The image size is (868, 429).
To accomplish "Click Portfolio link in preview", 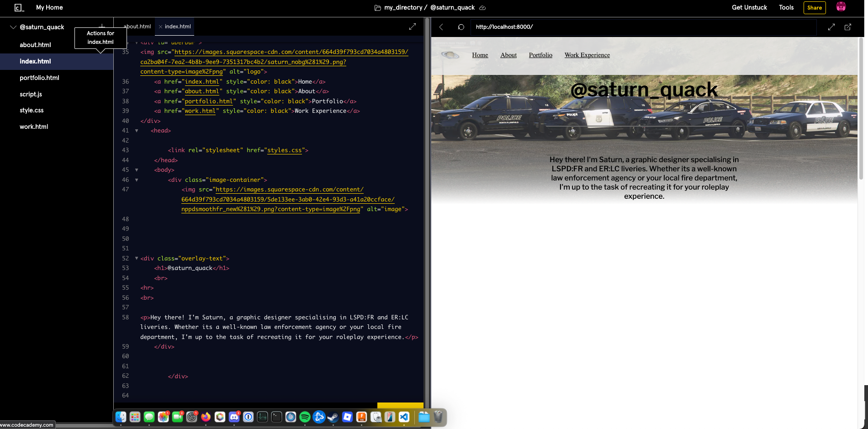I will tap(540, 55).
